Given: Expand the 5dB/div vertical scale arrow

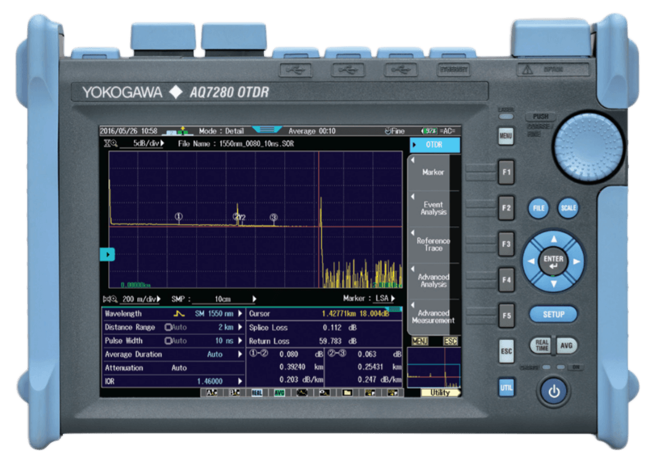Looking at the screenshot, I should (162, 143).
